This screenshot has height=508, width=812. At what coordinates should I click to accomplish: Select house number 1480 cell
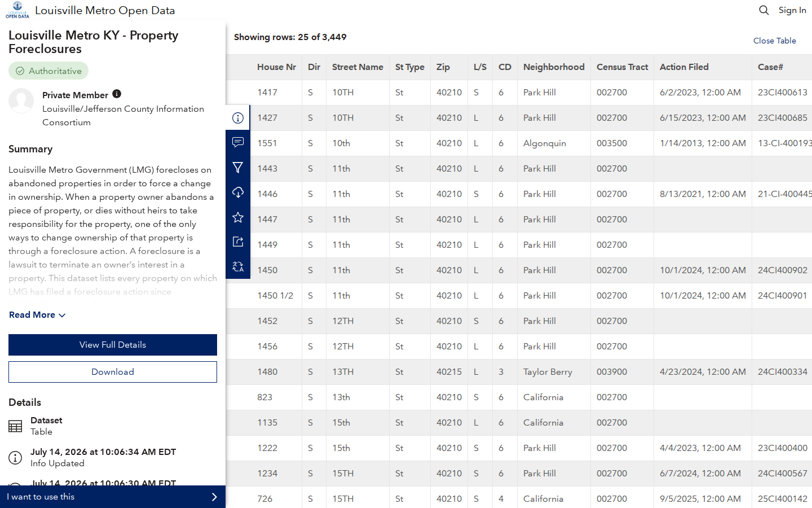276,372
